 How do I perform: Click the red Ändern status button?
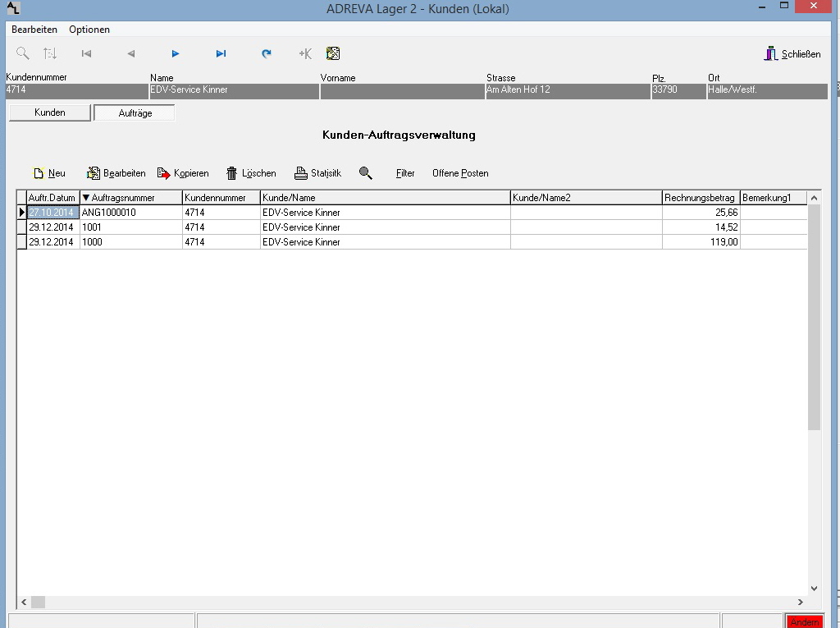tap(804, 621)
